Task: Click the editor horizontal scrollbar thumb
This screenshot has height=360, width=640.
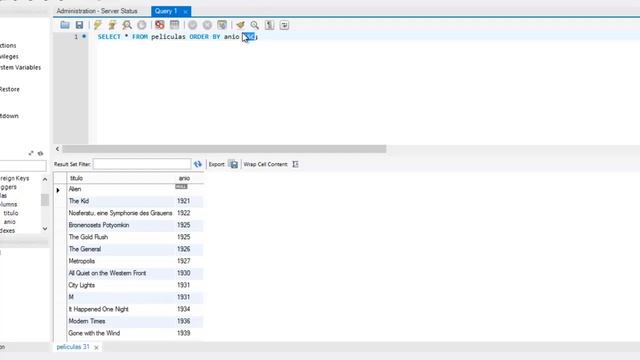Action: pos(224,149)
